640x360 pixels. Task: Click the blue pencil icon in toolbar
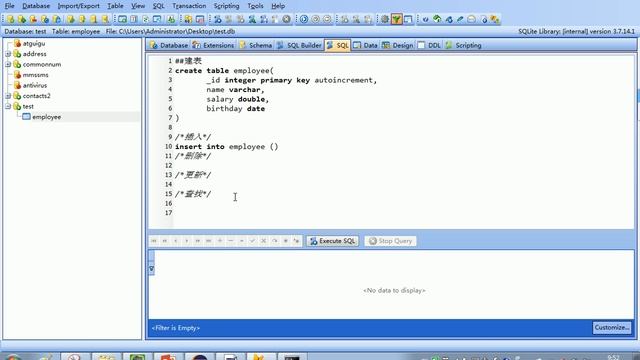coord(460,19)
